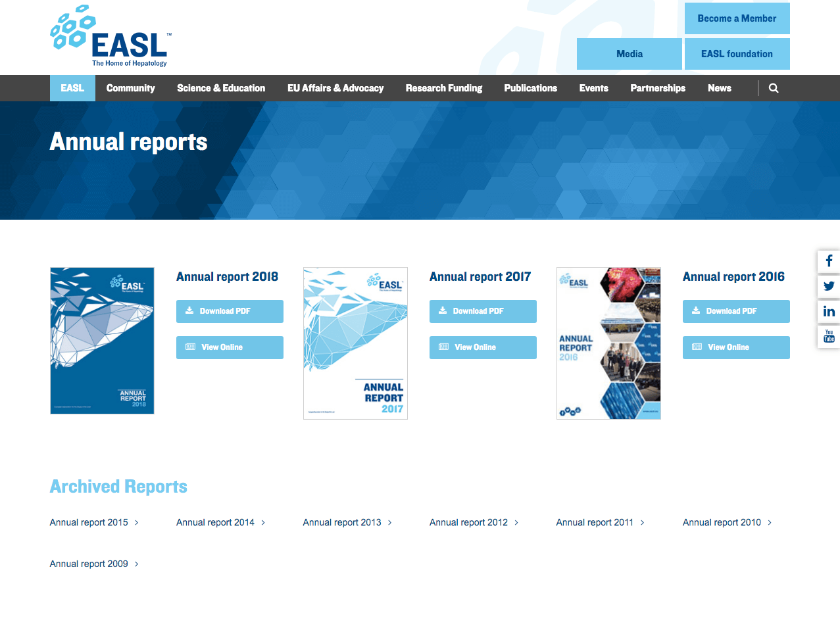Viewport: 840px width, 617px height.
Task: Click the Annual reports page title
Action: tap(129, 142)
